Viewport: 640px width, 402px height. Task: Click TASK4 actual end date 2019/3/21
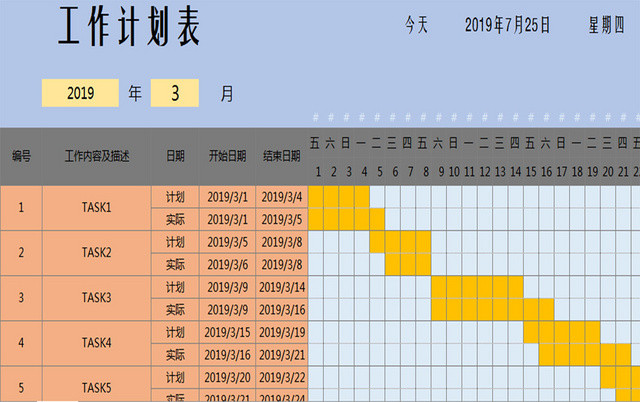[x=282, y=355]
